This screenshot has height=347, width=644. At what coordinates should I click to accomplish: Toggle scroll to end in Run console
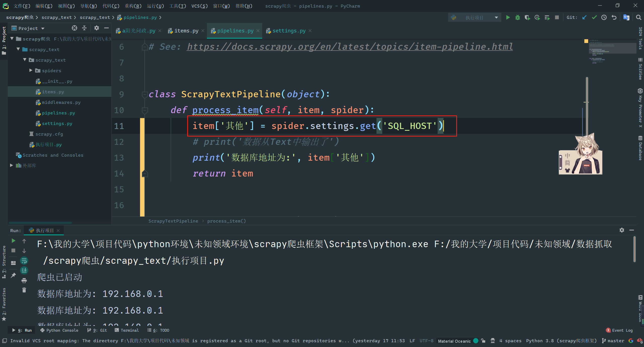click(24, 271)
